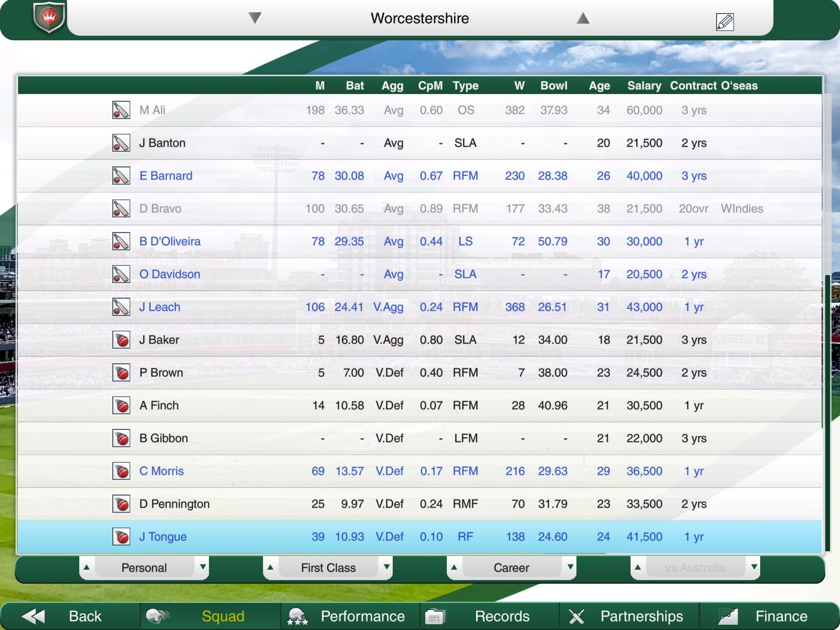The image size is (840, 630).
Task: Open the Personal view selector
Action: point(144,568)
